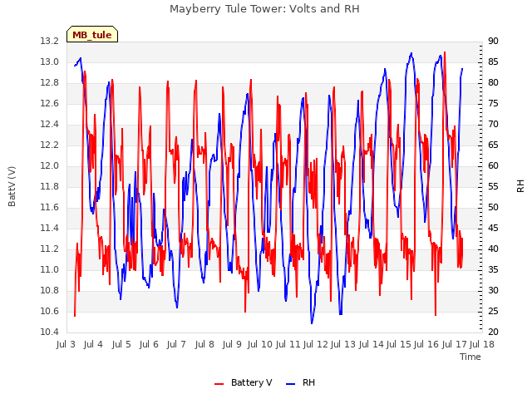Click the Jul 3 x-axis tick label
Screen dimensions: 532x399
(x=66, y=344)
